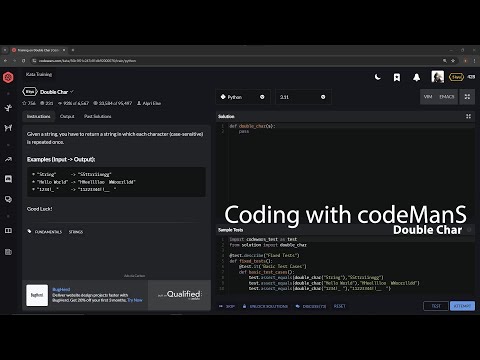Click the 8 kyu rank badge beside Double Char
This screenshot has width=480, height=360.
[x=30, y=92]
